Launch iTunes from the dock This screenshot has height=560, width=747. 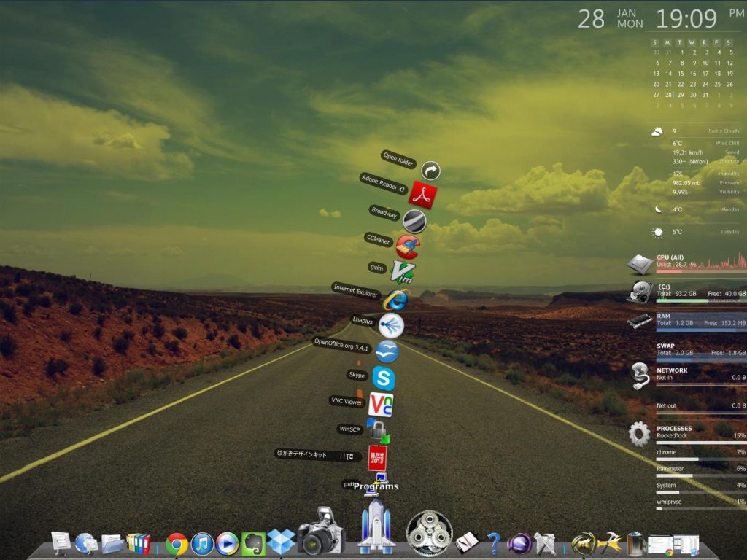click(202, 543)
